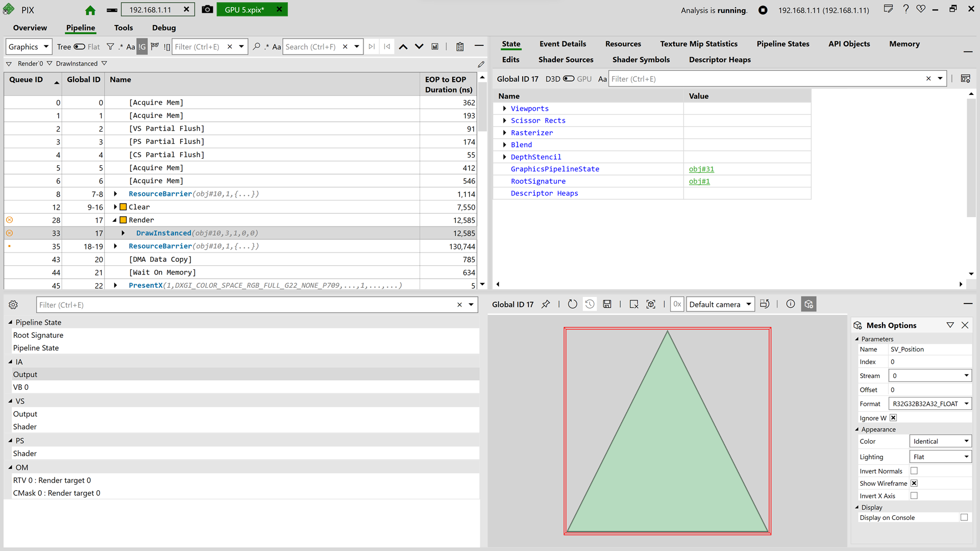Open RootSignature link obj#1

pos(699,181)
